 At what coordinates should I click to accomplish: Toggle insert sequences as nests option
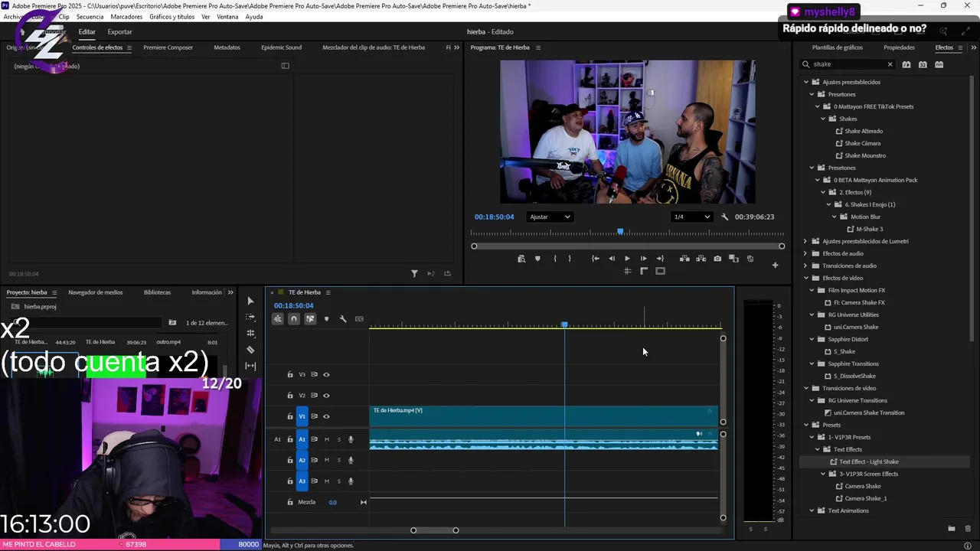pos(277,319)
